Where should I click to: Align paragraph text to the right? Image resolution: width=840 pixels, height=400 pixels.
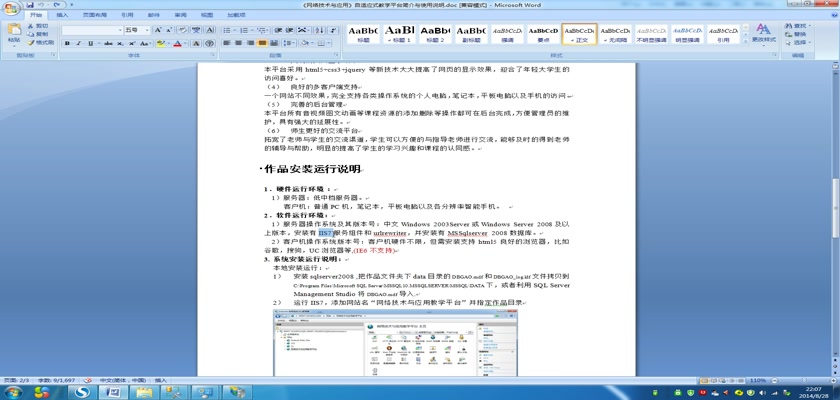click(x=250, y=43)
